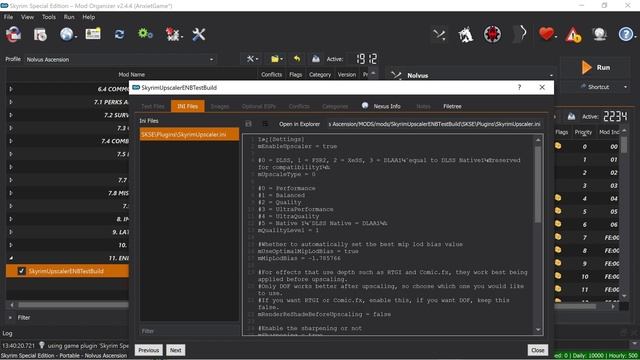Click the lightbulb icon in Log panel
Viewport: 640px width, 360px height.
pos(42,345)
